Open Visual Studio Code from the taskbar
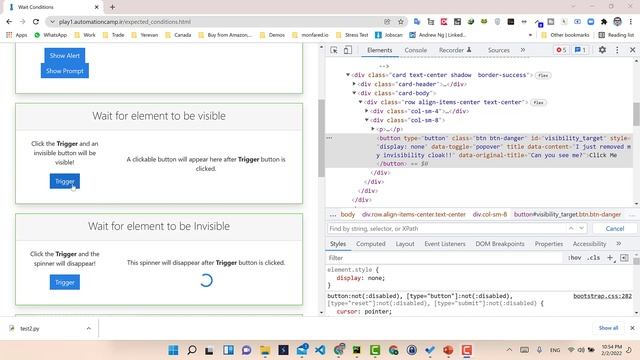Viewport: 640px width, 360px height. coord(320,350)
